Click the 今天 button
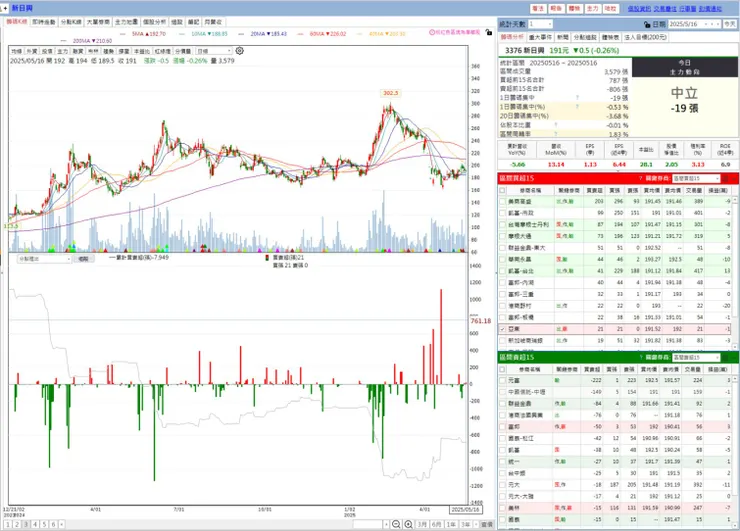 pyautogui.click(x=730, y=24)
